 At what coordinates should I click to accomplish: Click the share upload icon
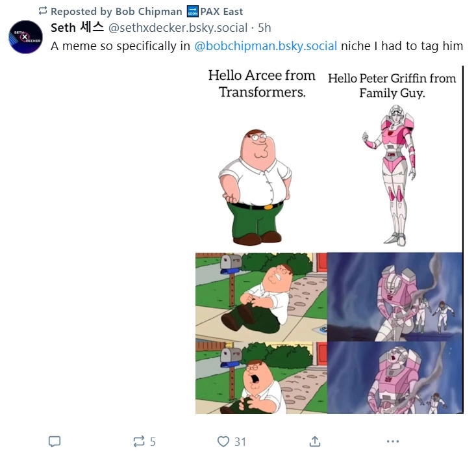[x=315, y=441]
